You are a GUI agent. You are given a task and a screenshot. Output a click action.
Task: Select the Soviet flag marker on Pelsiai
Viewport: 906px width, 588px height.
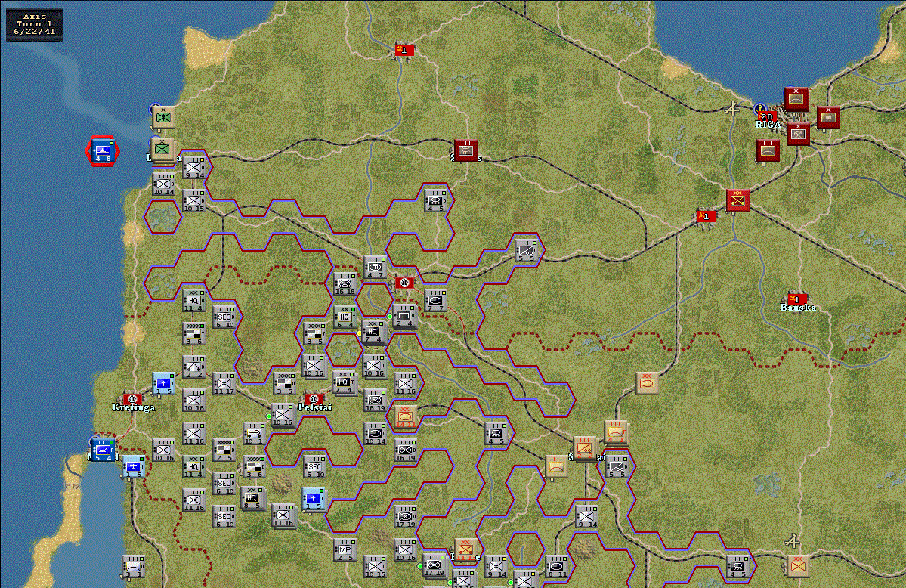click(313, 400)
